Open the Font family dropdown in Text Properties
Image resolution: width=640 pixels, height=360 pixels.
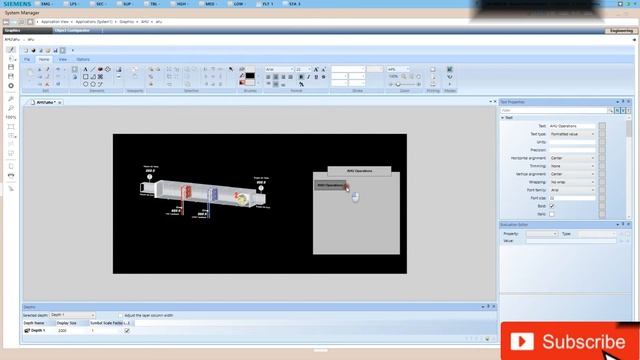click(572, 190)
